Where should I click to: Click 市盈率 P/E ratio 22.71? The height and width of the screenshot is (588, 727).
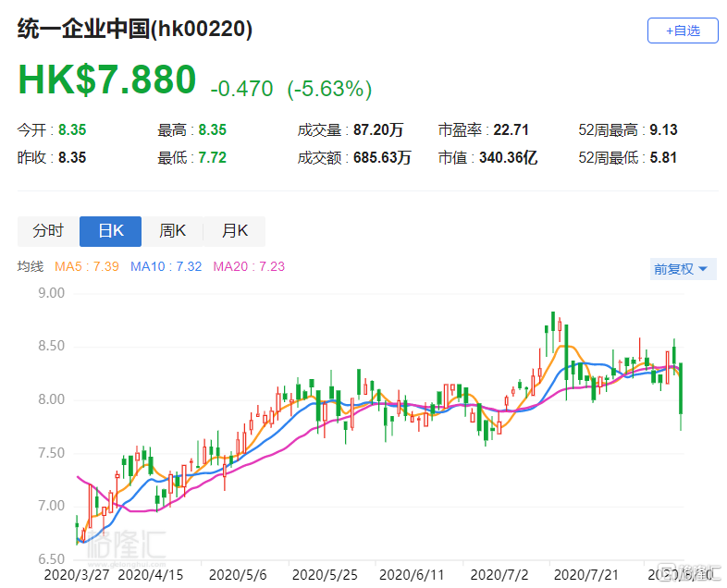[x=511, y=129]
